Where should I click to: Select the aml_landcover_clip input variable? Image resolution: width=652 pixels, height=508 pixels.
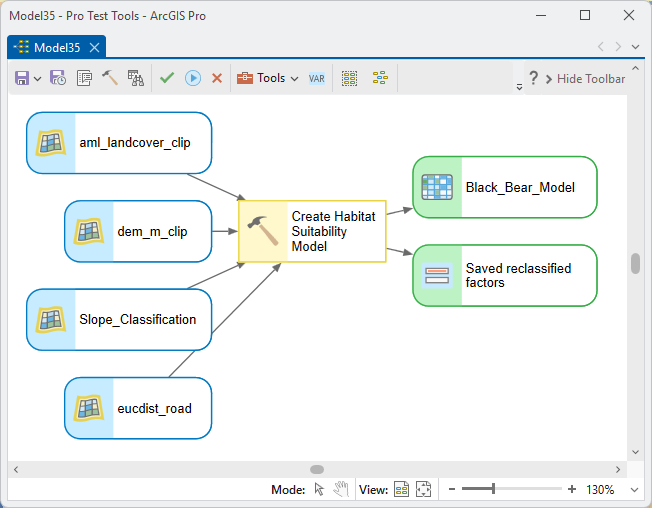point(119,143)
